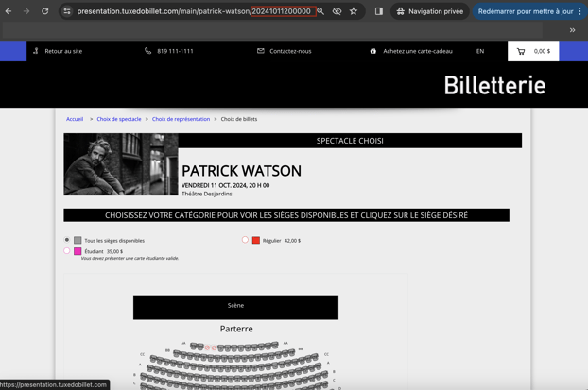Click the Patrick Watson show photo
Viewport: 588px width, 390px height.
click(121, 164)
